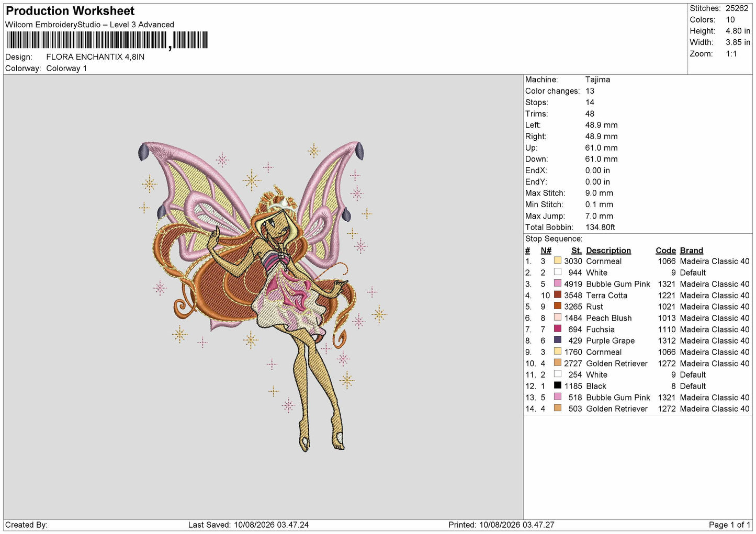Screen dimensions: 756x534
Task: Click the Black color swatch
Action: click(x=558, y=385)
